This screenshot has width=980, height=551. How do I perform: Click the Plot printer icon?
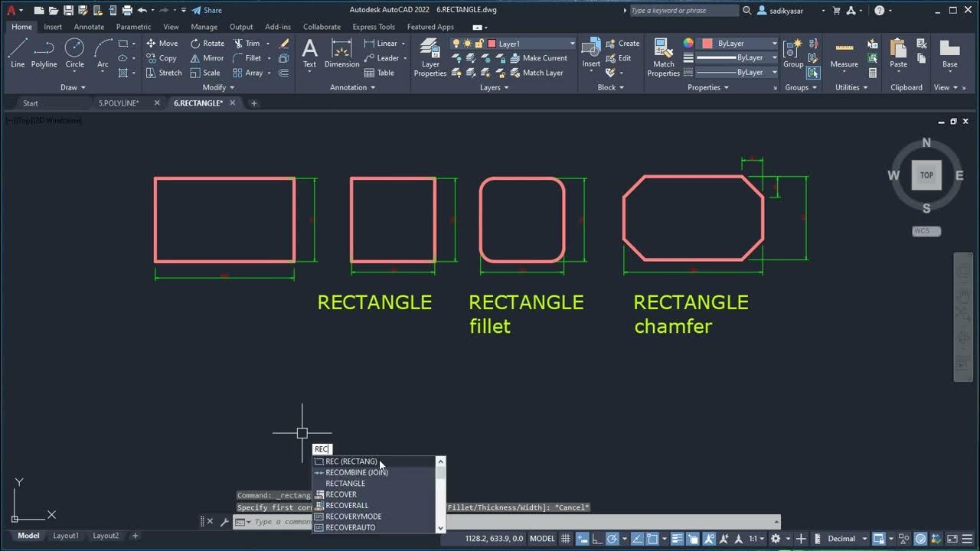point(127,10)
